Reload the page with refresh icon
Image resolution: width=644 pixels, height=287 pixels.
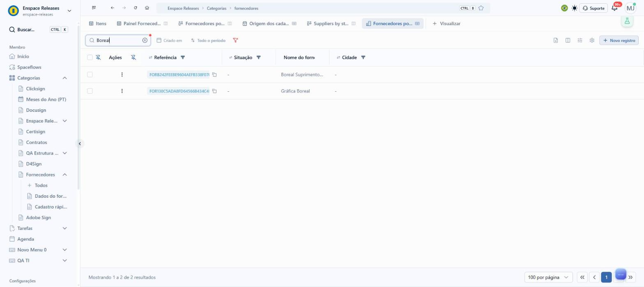(x=136, y=8)
